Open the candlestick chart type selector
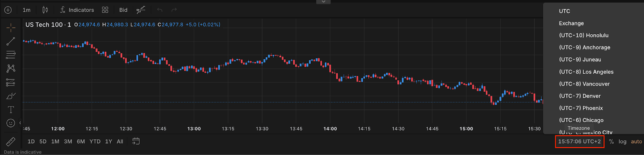644x155 pixels. 45,10
